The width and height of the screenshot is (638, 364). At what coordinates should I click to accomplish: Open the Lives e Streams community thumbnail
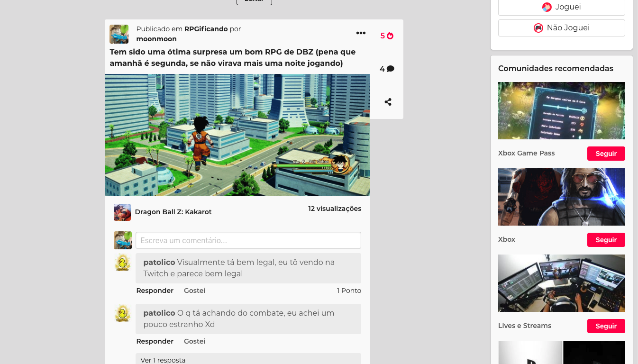coord(562,283)
